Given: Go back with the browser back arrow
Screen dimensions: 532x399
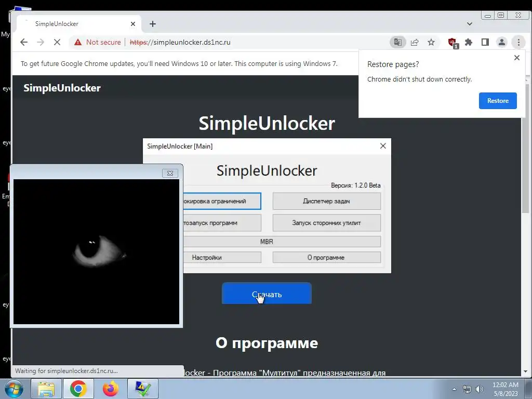Looking at the screenshot, I should click(x=24, y=42).
